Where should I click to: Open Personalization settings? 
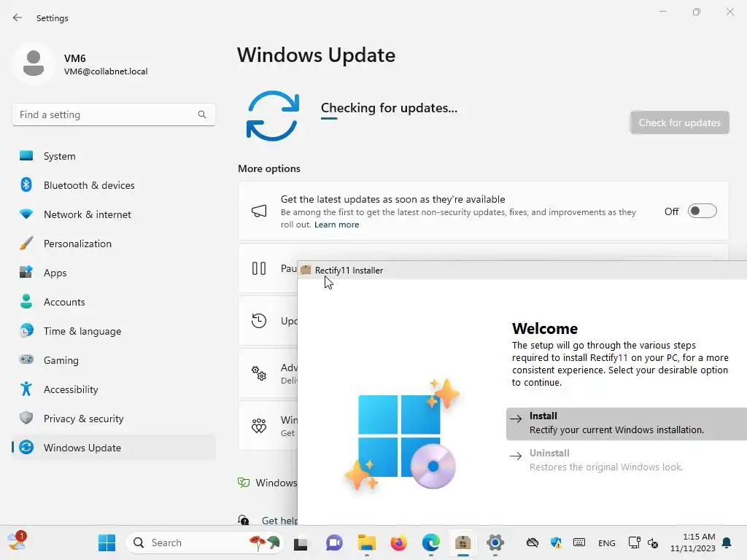[x=113, y=244]
